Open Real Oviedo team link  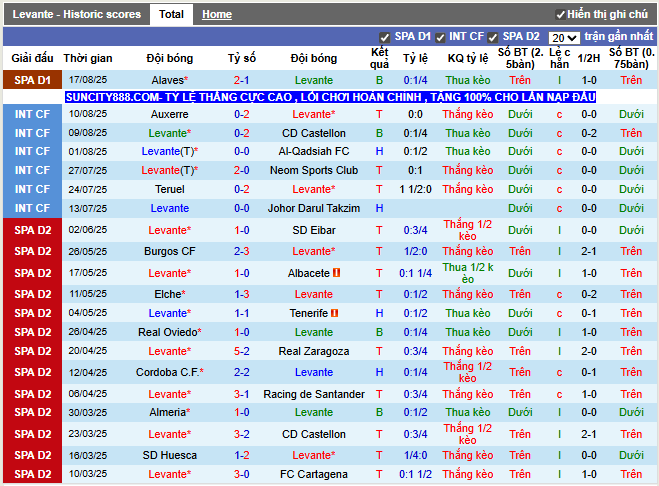coord(167,332)
